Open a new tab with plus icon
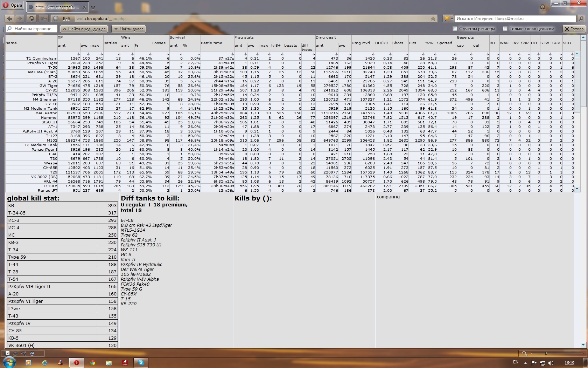The width and height of the screenshot is (588, 368). [x=93, y=7]
